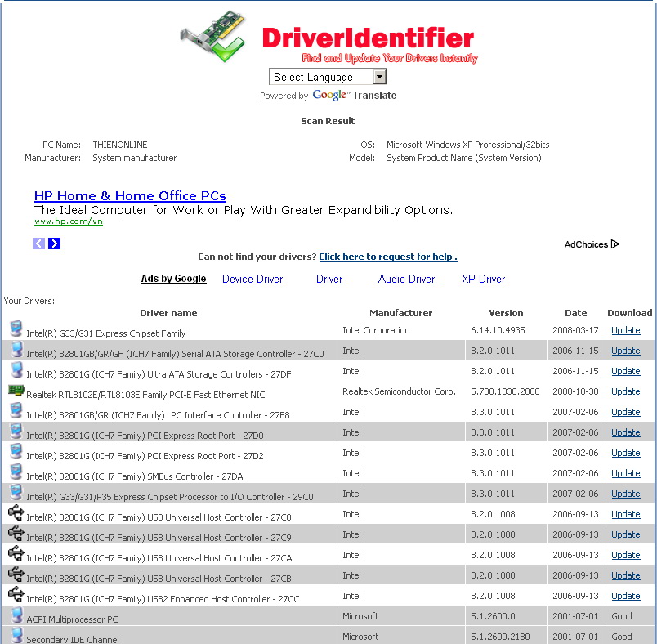Click USB icon for USB2 Enhanced Controller 27CC

click(x=16, y=595)
